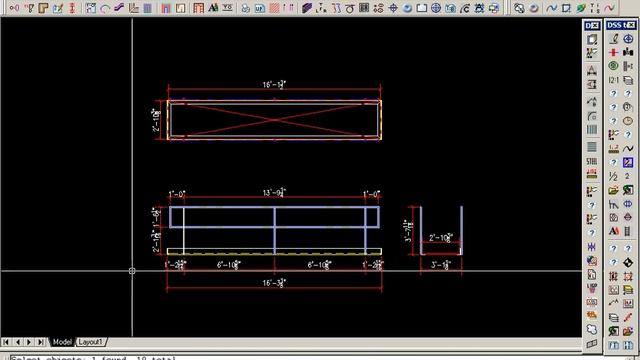The image size is (640, 360).
Task: Click the 'SIII' icon in D toolbar
Action: pyautogui.click(x=592, y=162)
